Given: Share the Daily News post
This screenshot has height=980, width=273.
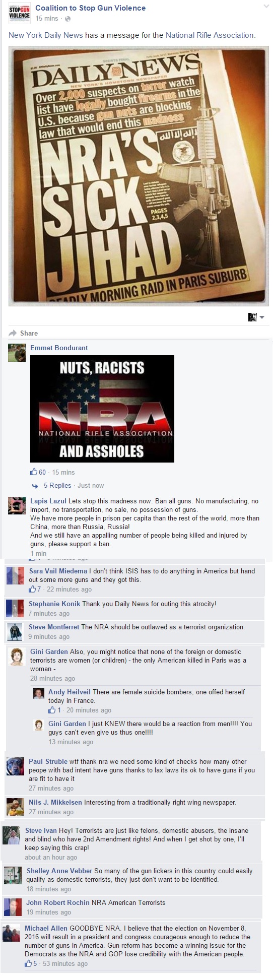Looking at the screenshot, I should 29,333.
